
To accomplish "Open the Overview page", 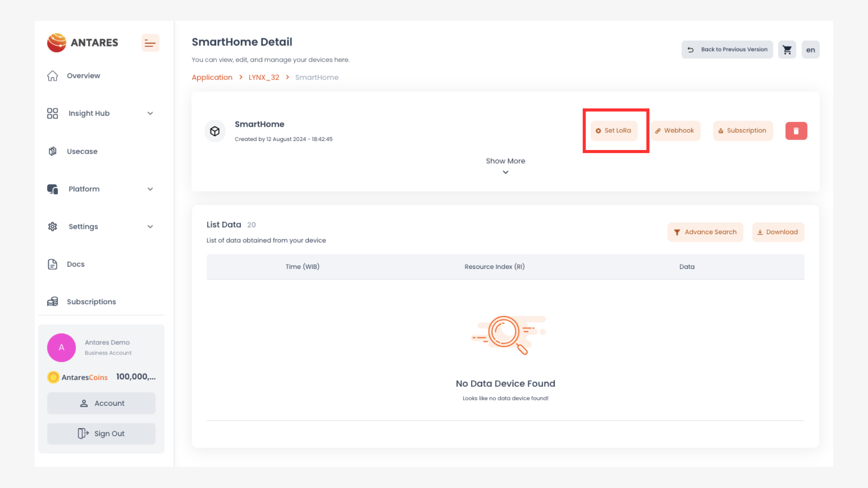I will (83, 75).
